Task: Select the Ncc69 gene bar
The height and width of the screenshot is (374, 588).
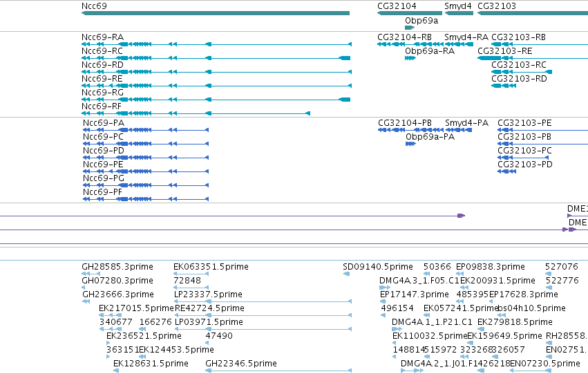Action: point(216,13)
